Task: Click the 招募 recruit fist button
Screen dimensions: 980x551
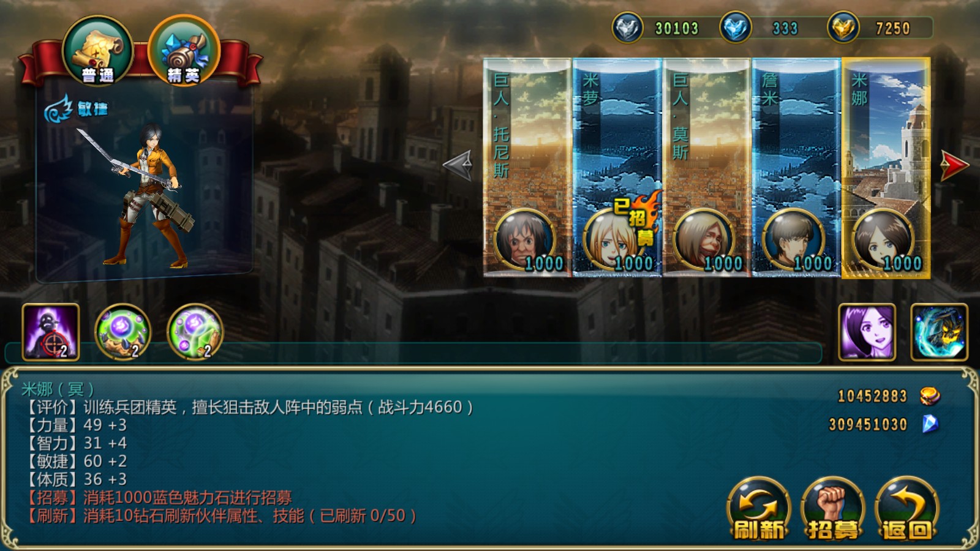Action: pyautogui.click(x=833, y=509)
